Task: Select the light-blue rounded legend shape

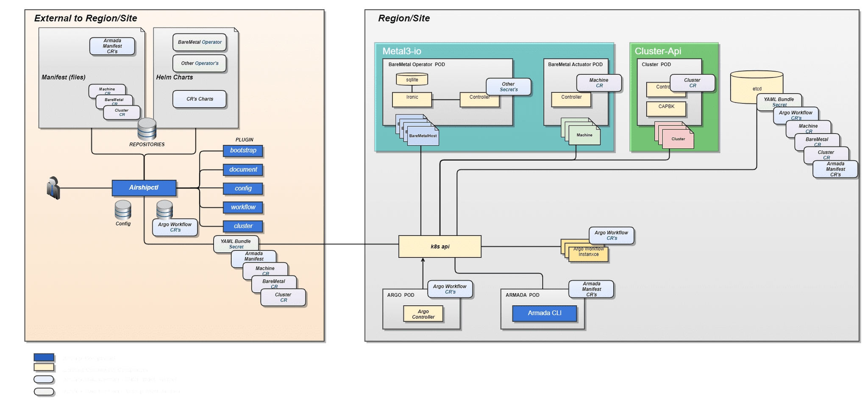Action: pyautogui.click(x=44, y=379)
